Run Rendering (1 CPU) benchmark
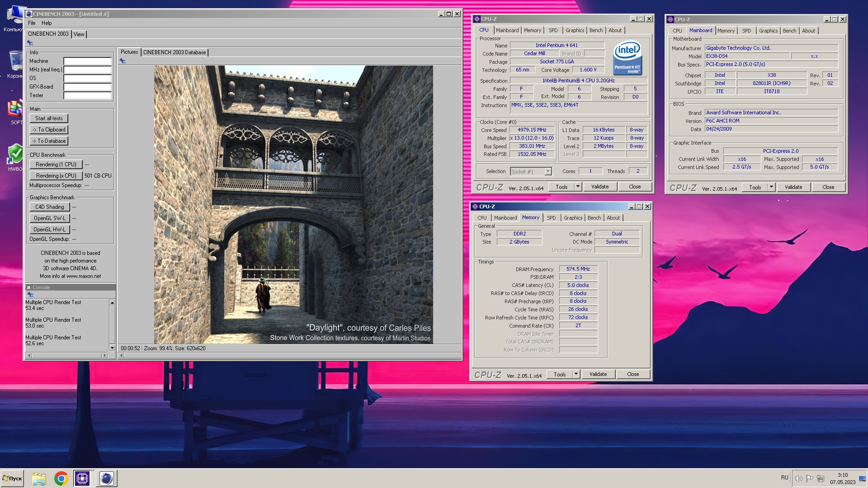 [56, 164]
